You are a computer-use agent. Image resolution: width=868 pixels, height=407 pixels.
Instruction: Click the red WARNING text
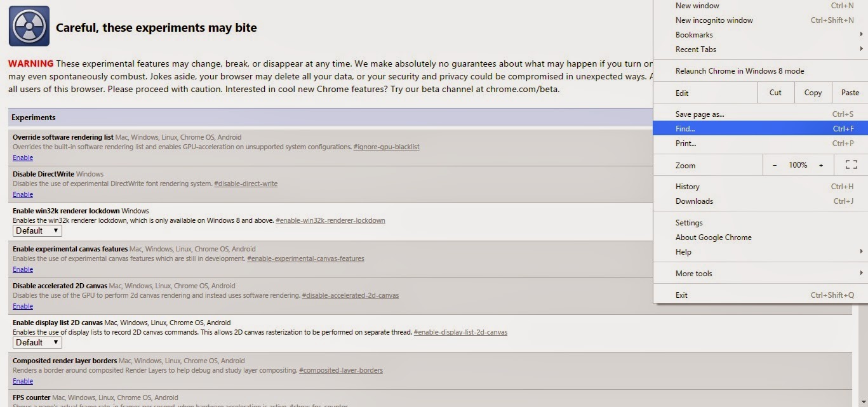[30, 63]
